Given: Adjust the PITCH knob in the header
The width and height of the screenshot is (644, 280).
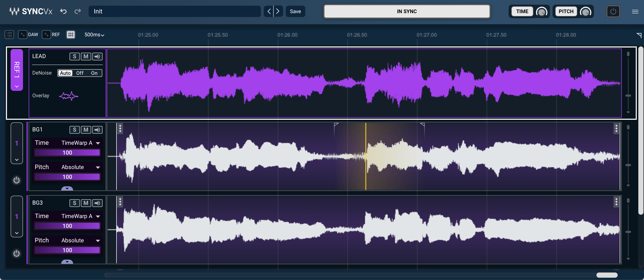Looking at the screenshot, I should [x=586, y=11].
